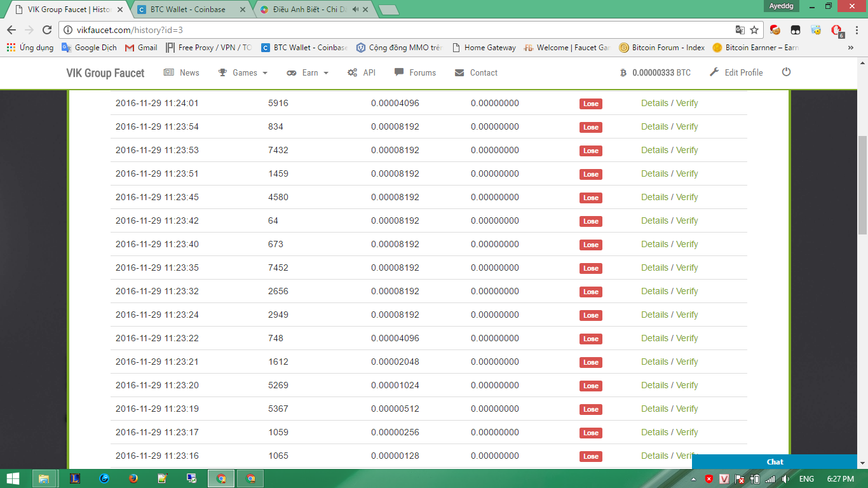The width and height of the screenshot is (868, 488).
Task: Open Firefox from the Windows taskbar
Action: 133,478
